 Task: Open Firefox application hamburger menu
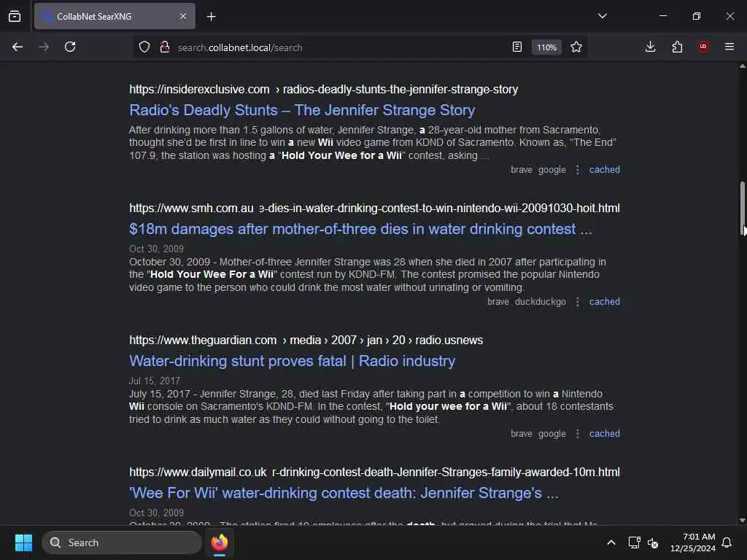click(729, 47)
